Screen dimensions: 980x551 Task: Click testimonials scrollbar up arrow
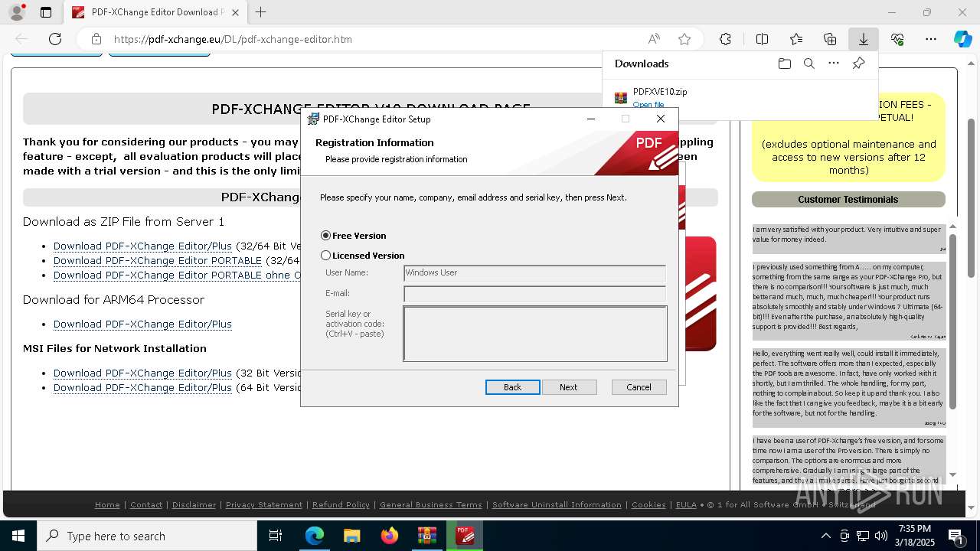(x=953, y=227)
